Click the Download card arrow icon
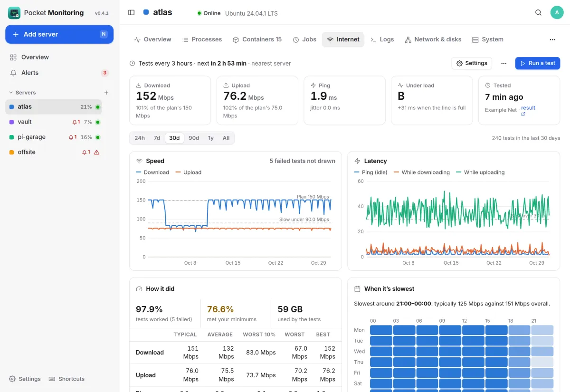This screenshot has height=392, width=570. (x=139, y=86)
